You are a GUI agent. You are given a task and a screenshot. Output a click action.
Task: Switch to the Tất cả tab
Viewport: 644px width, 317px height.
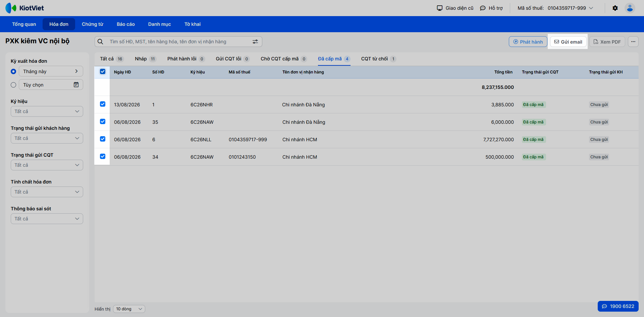112,59
